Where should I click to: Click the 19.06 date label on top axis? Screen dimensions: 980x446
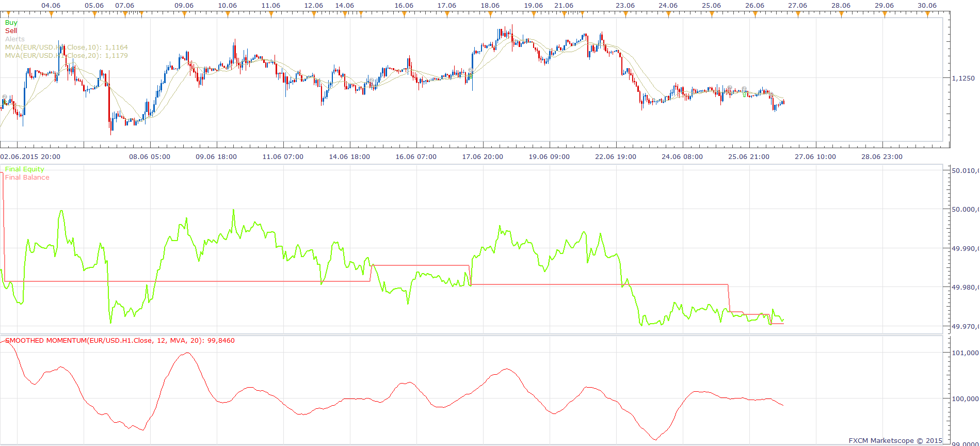coord(534,6)
